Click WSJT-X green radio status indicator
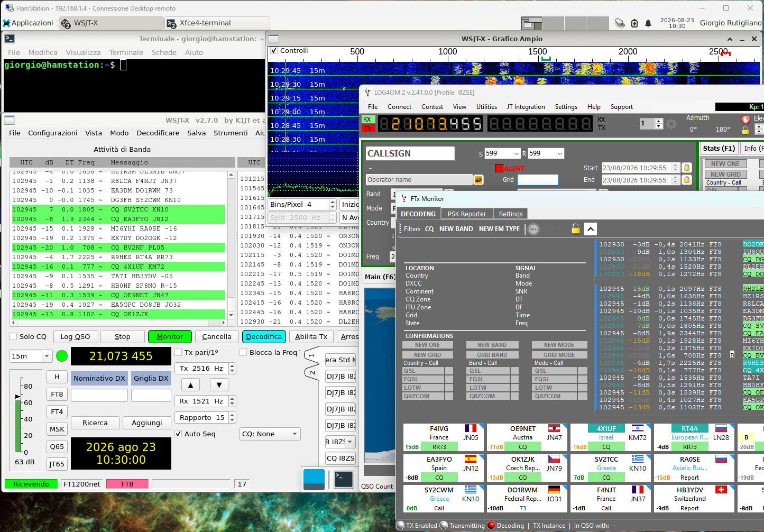 click(x=62, y=356)
